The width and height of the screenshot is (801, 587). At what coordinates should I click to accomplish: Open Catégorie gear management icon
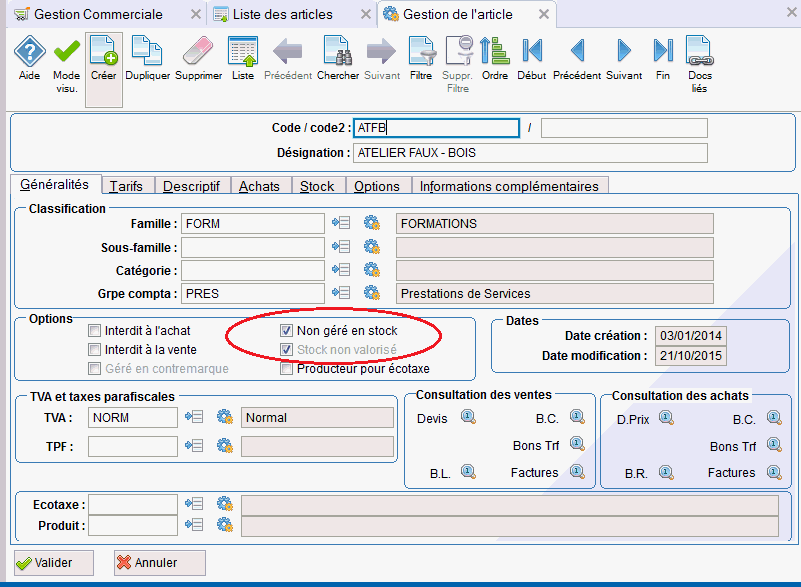(x=372, y=270)
